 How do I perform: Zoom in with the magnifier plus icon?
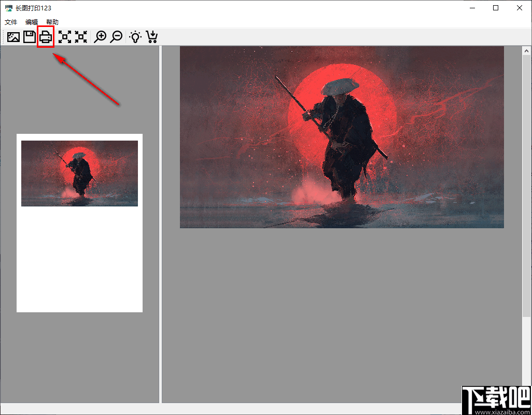(x=100, y=37)
